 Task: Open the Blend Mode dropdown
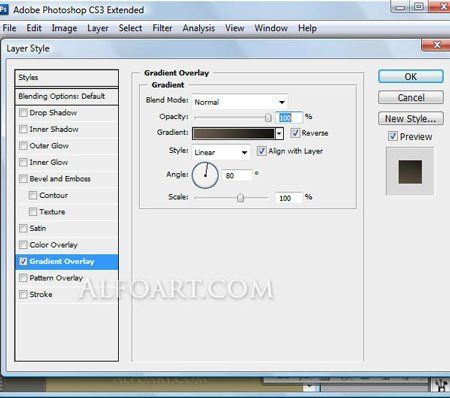(x=240, y=102)
